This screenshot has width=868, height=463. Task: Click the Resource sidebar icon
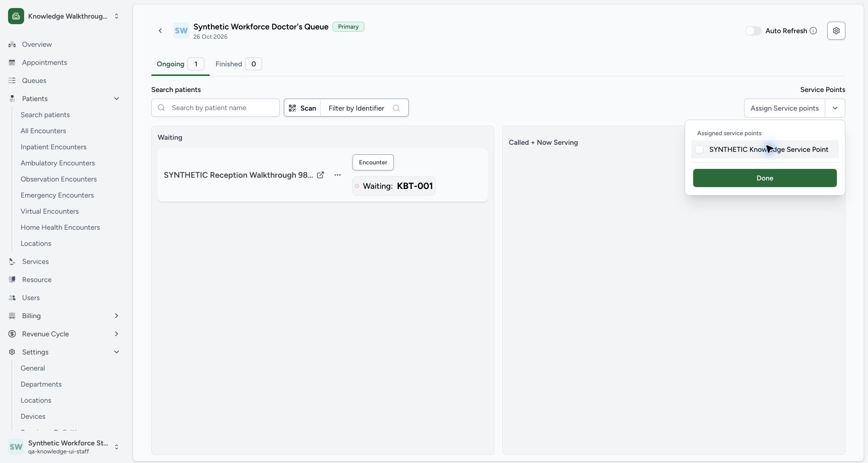tap(12, 280)
